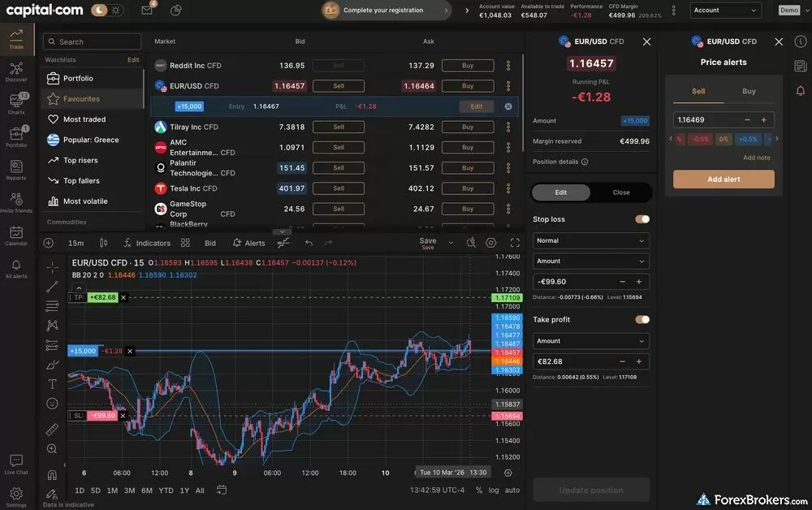Screen dimensions: 812x510
Task: Open Charts in the left sidebar
Action: tap(16, 104)
